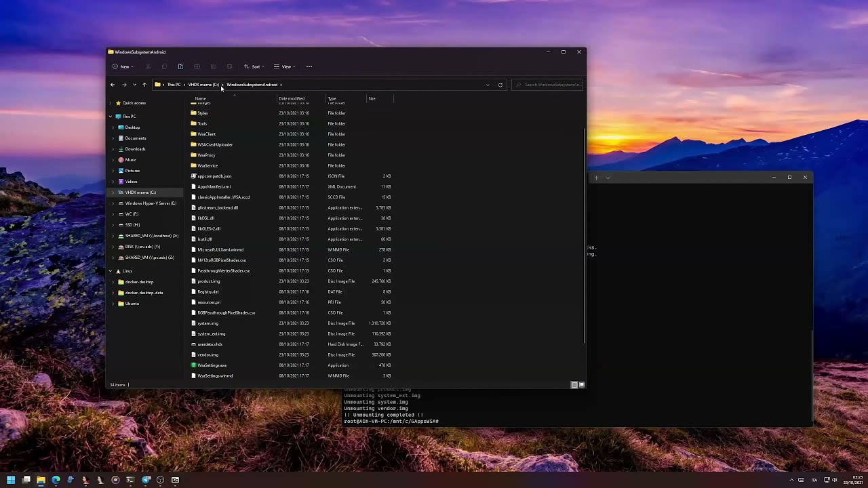The width and height of the screenshot is (868, 488).
Task: Go up one folder level arrow
Action: [x=144, y=85]
